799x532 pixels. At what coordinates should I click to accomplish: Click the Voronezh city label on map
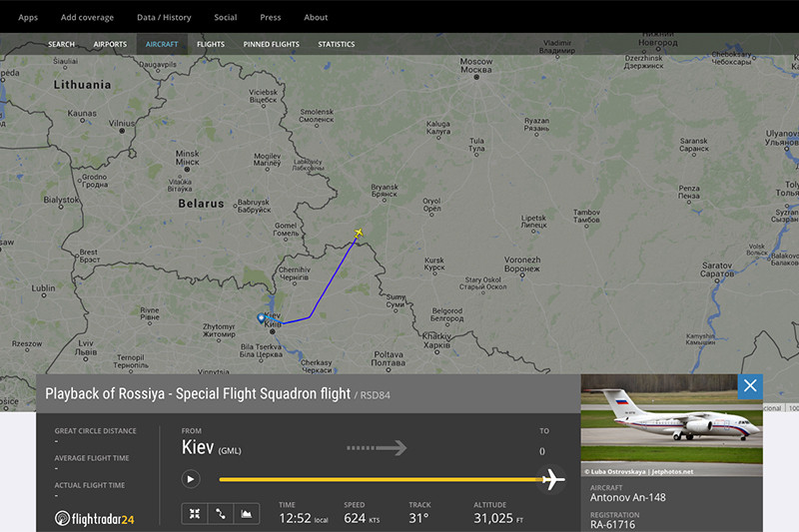(522, 264)
